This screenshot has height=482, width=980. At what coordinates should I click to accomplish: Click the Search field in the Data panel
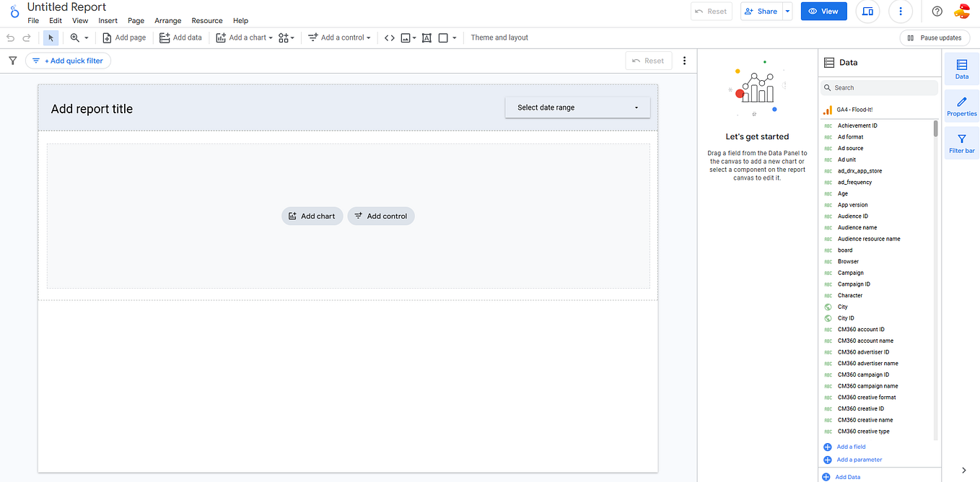pos(879,87)
